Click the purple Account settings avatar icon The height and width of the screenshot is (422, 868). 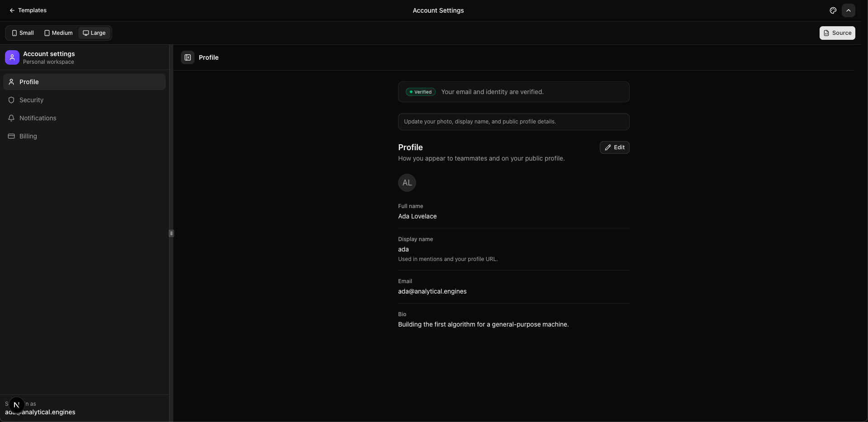12,57
